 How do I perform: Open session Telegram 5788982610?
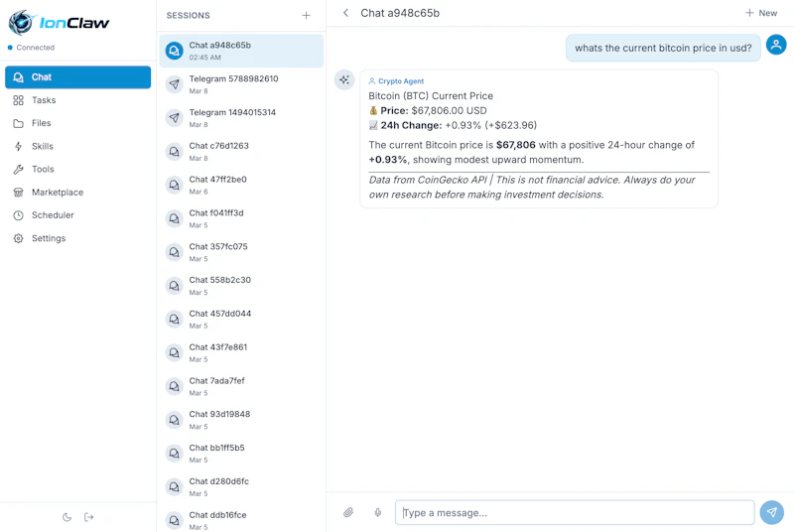tap(241, 84)
